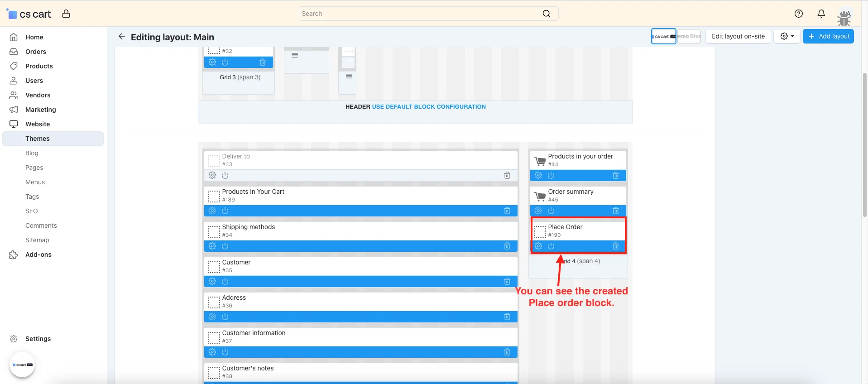This screenshot has width=868, height=384.
Task: Go to Pages in the sidebar
Action: coord(34,168)
